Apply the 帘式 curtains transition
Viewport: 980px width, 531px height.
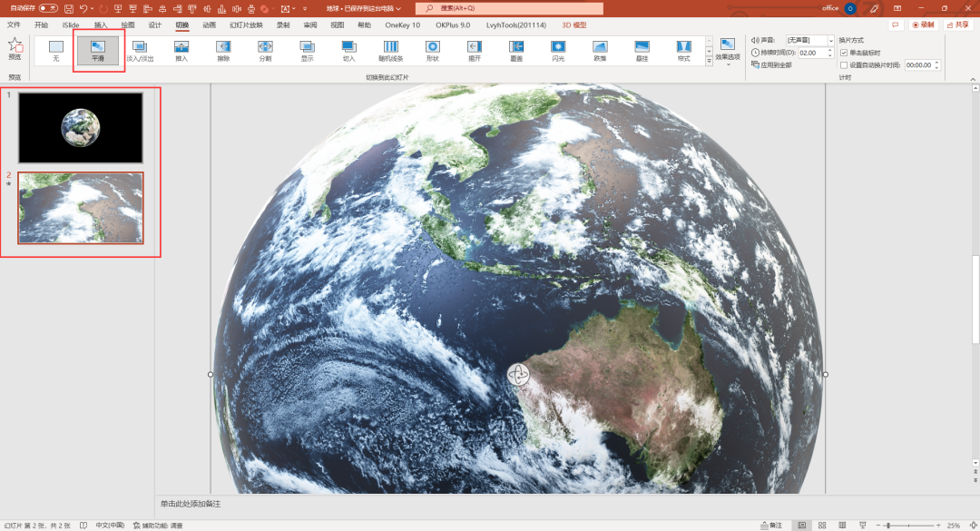click(684, 51)
